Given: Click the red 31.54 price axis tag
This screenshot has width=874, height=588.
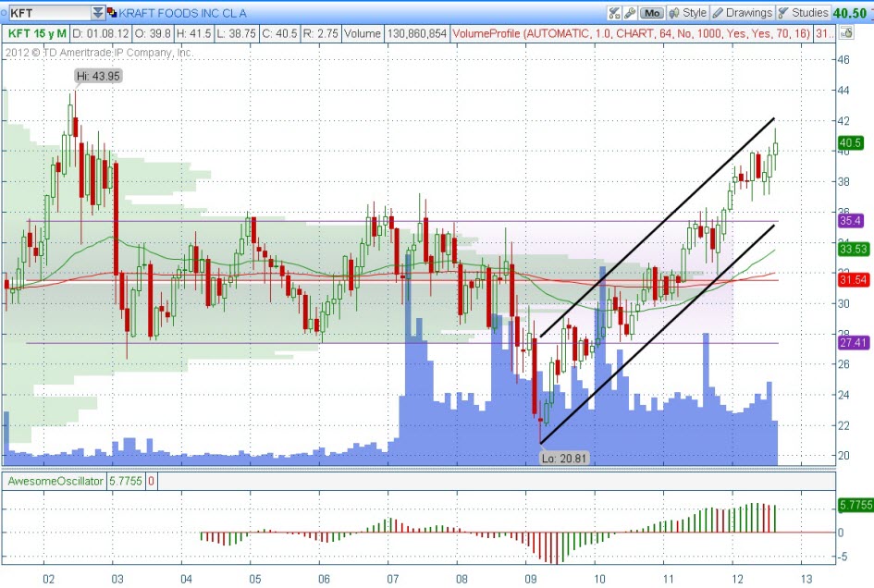Looking at the screenshot, I should [854, 280].
